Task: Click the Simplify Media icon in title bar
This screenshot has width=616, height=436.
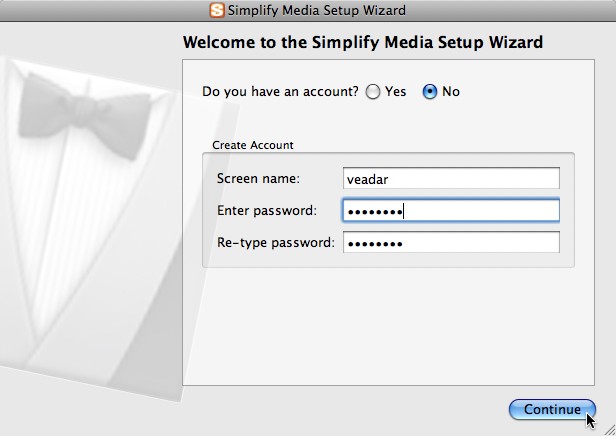Action: click(216, 10)
